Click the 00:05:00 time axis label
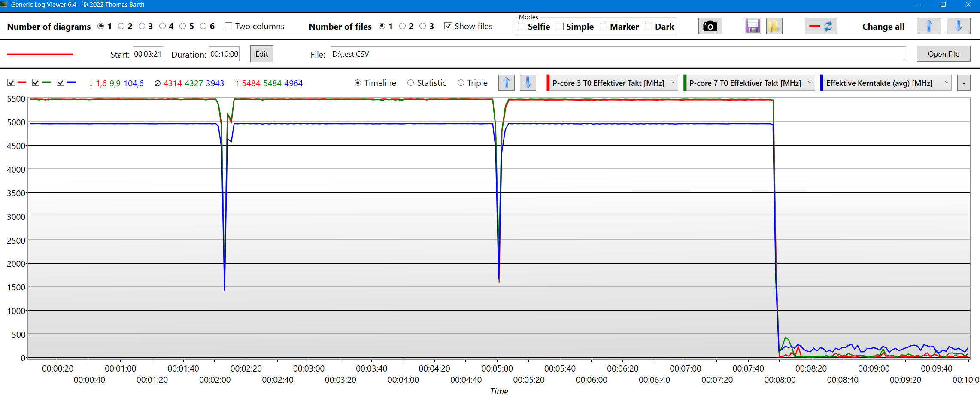 click(497, 368)
